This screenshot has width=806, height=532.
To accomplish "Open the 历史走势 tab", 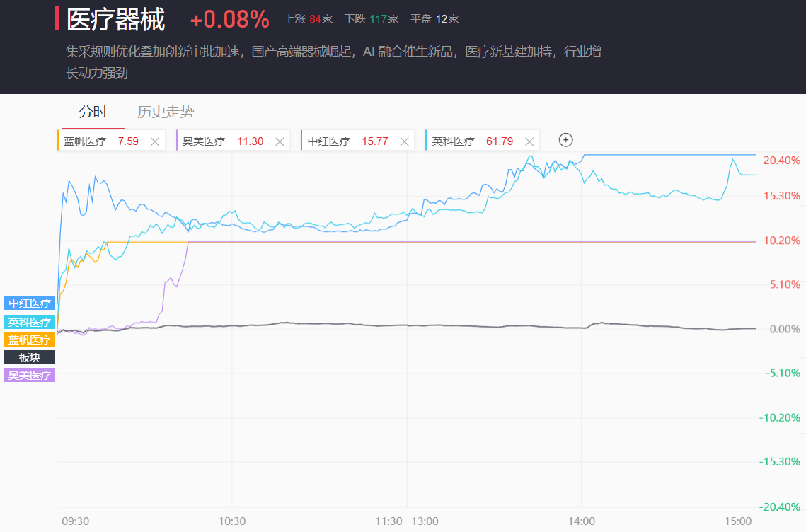I will [x=166, y=112].
